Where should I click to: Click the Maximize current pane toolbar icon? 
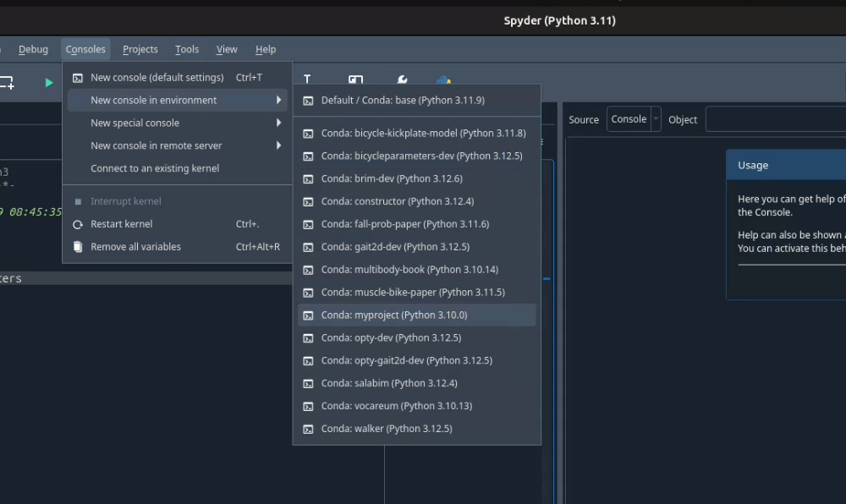point(356,81)
